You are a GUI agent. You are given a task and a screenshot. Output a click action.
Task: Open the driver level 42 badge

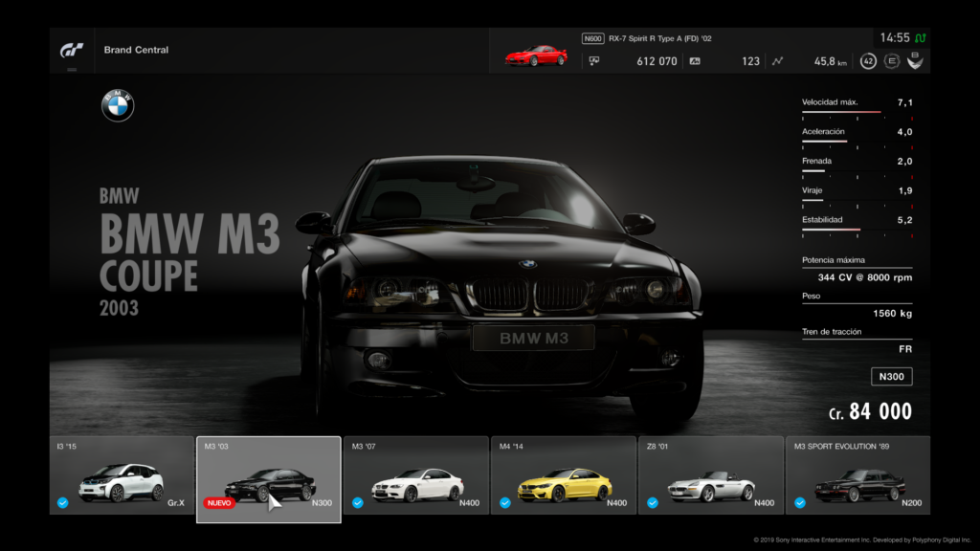tap(868, 61)
